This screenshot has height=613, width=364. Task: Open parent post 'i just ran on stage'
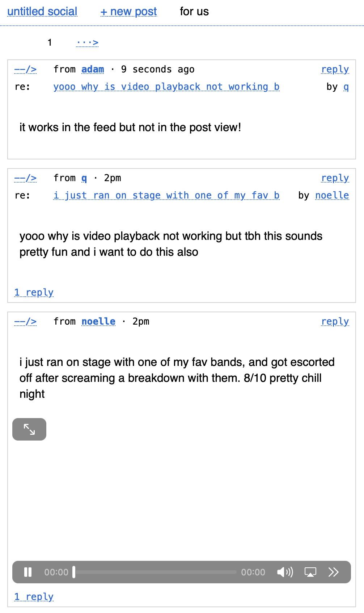pyautogui.click(x=166, y=195)
